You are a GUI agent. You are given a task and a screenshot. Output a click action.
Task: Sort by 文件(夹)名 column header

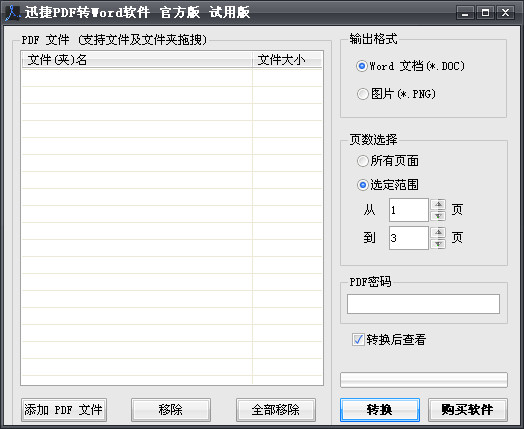click(137, 60)
